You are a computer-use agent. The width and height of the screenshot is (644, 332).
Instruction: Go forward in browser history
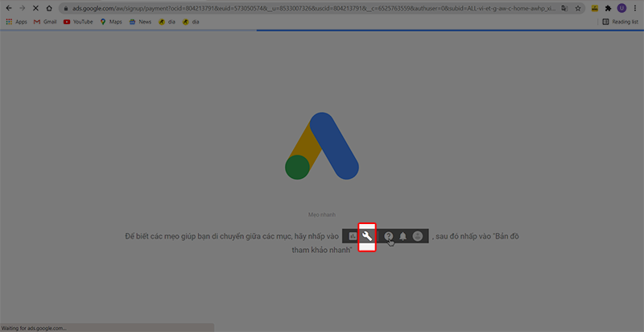pyautogui.click(x=21, y=7)
